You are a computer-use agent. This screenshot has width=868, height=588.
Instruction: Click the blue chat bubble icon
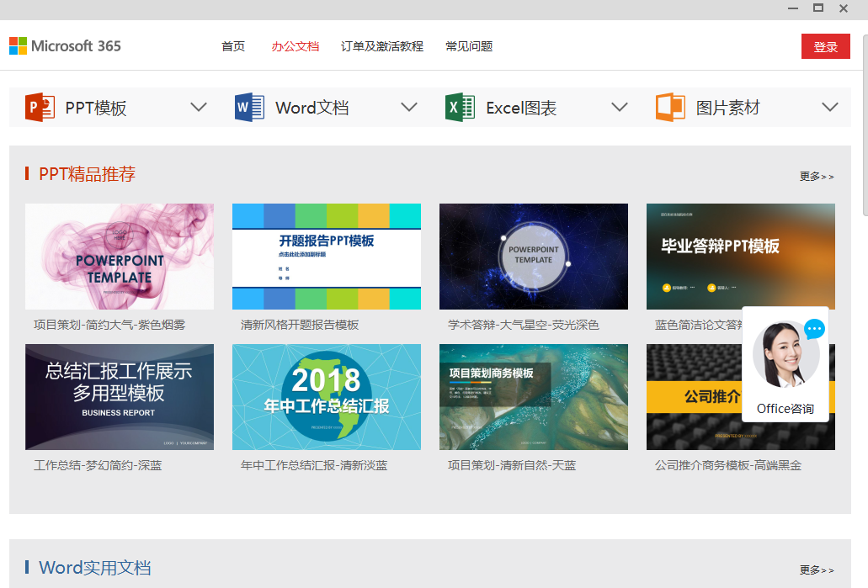[x=814, y=329]
